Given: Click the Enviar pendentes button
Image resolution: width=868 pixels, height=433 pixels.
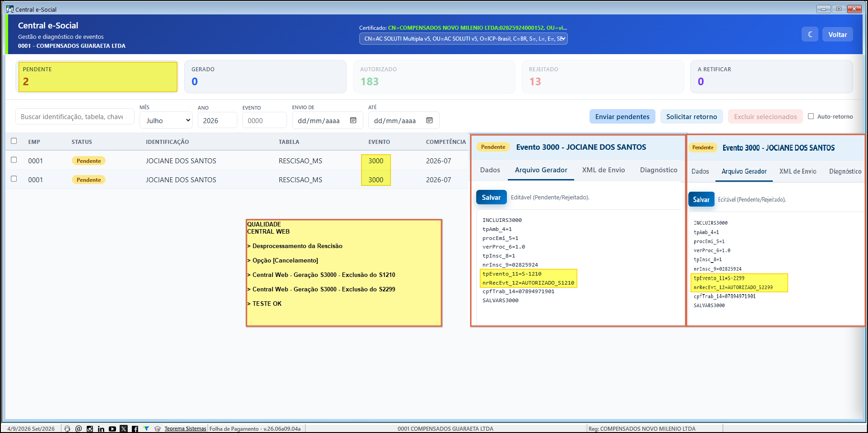Looking at the screenshot, I should pyautogui.click(x=622, y=116).
